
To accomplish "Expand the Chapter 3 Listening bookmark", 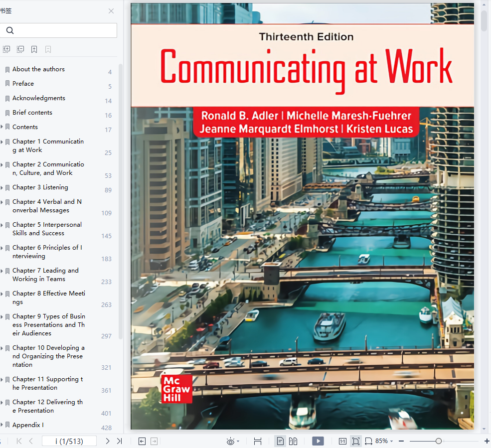I will [2, 187].
